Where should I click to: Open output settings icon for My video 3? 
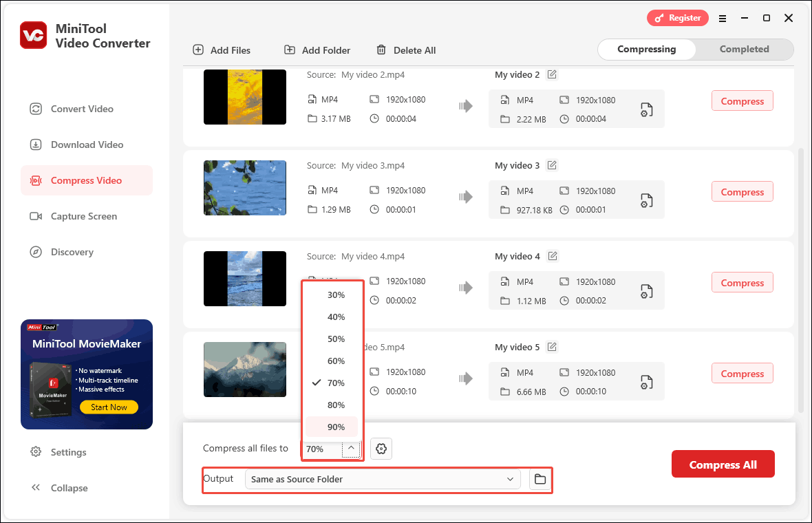646,200
